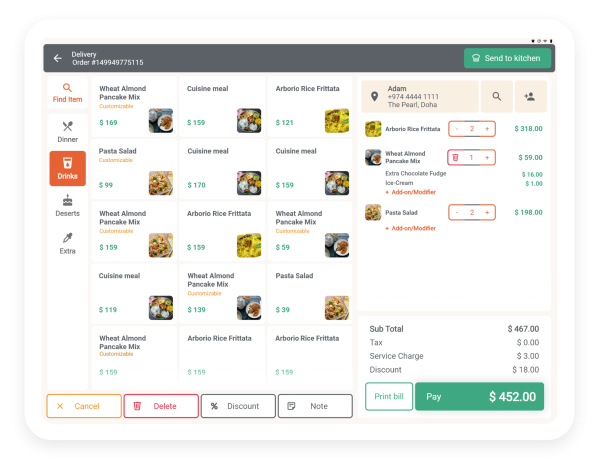Cancel the order

coord(84,406)
